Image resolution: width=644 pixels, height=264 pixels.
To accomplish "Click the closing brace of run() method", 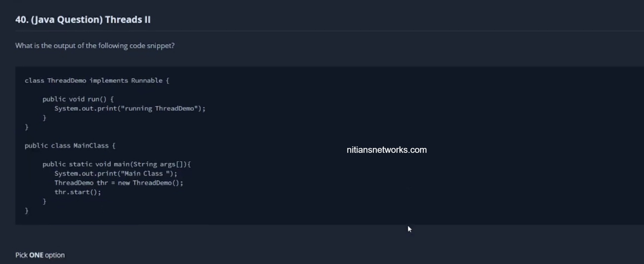I will [x=44, y=118].
